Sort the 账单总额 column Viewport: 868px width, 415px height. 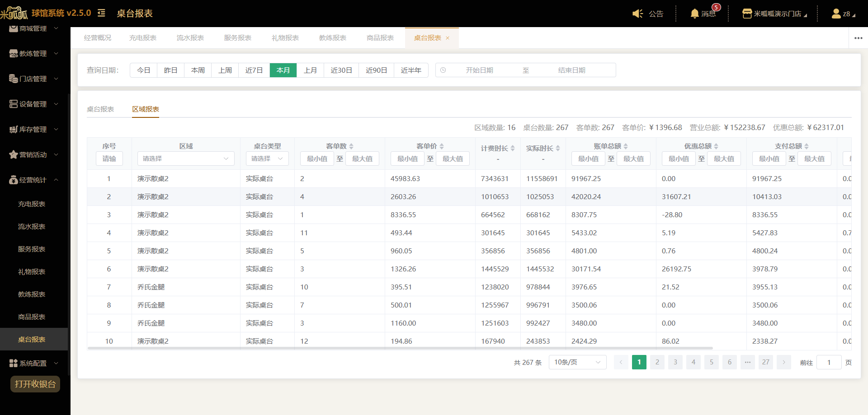[626, 146]
